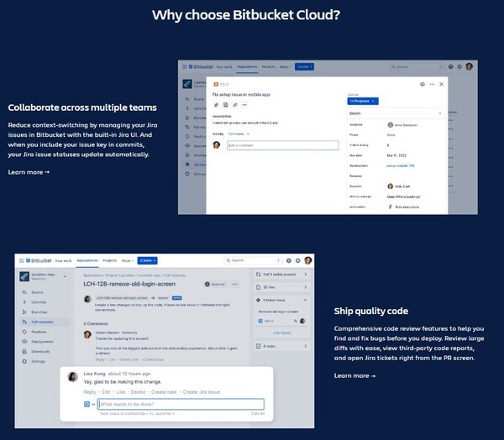Open settings gear in upper screenshot header
Image resolution: width=504 pixels, height=440 pixels.
tap(459, 67)
